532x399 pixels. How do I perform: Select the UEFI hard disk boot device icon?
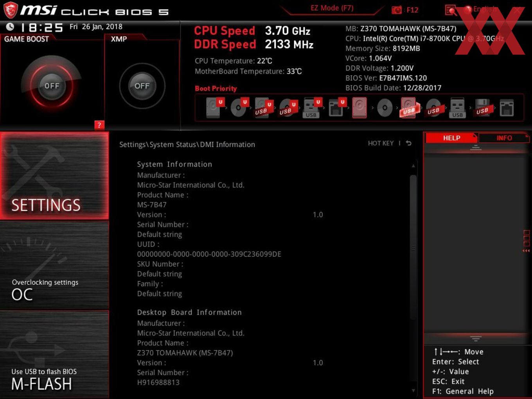pyautogui.click(x=214, y=108)
